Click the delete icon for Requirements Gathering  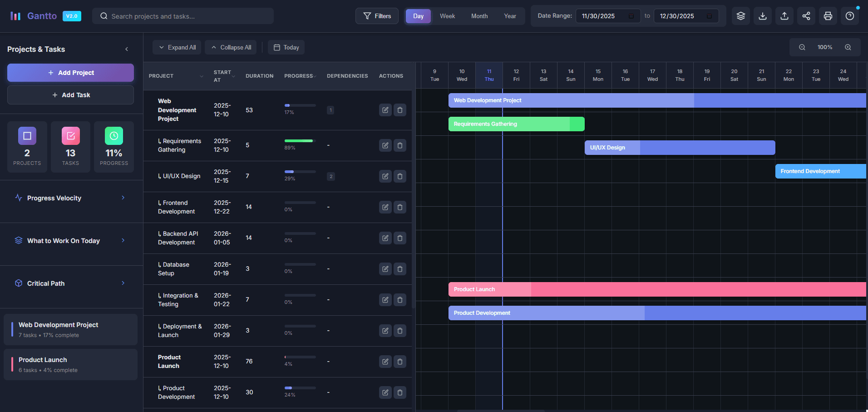[x=400, y=145]
